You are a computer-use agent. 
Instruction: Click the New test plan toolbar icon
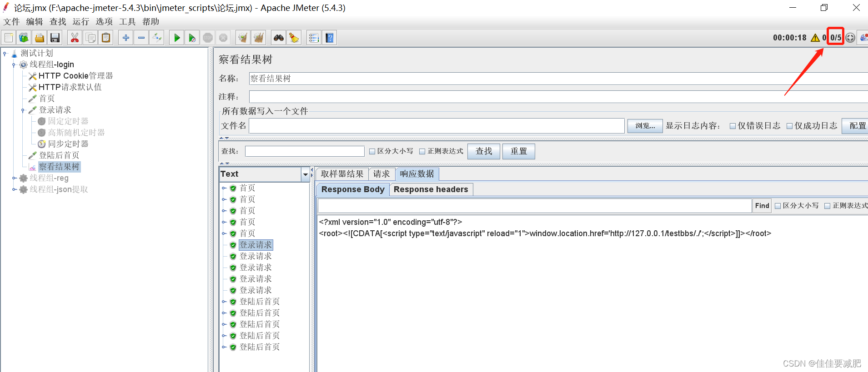9,38
